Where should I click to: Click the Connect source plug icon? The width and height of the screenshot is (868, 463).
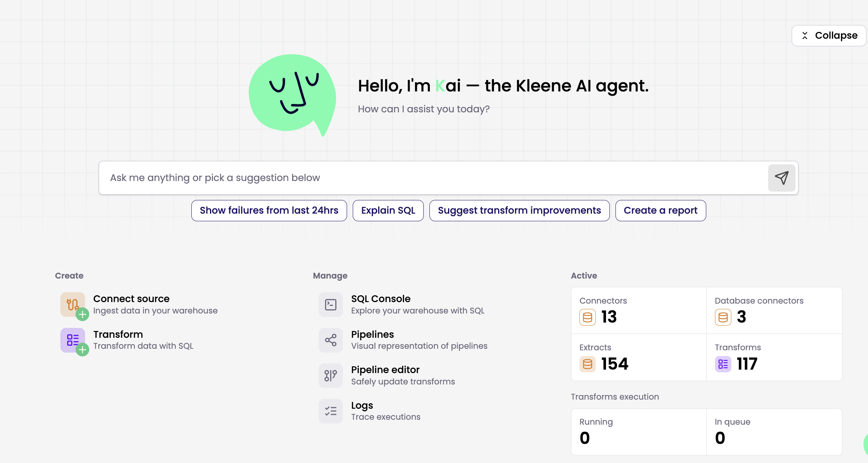[73, 305]
